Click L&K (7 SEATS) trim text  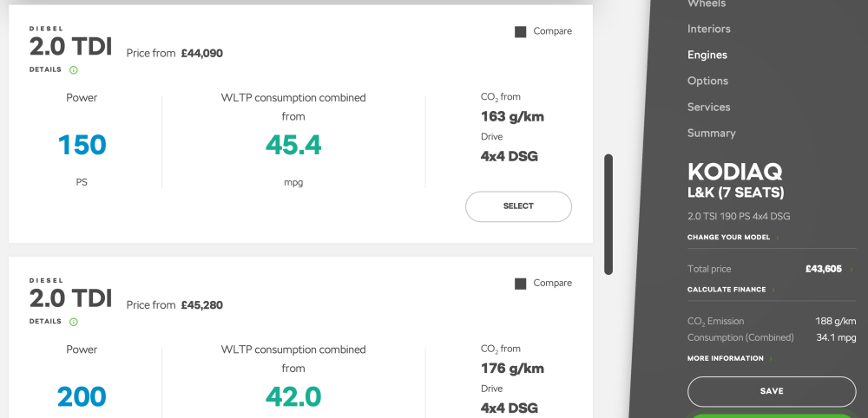(x=736, y=193)
